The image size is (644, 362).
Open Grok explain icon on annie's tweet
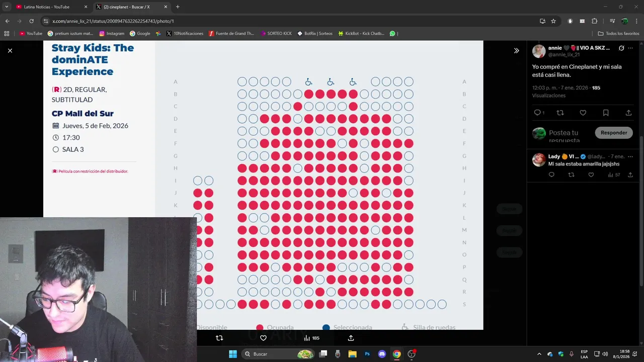(621, 48)
